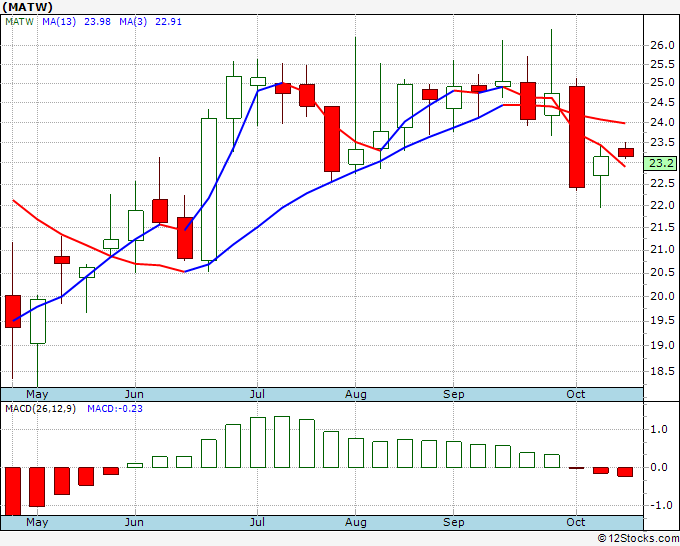
Task: Click the 19.0 price axis label
Action: pyautogui.click(x=662, y=346)
